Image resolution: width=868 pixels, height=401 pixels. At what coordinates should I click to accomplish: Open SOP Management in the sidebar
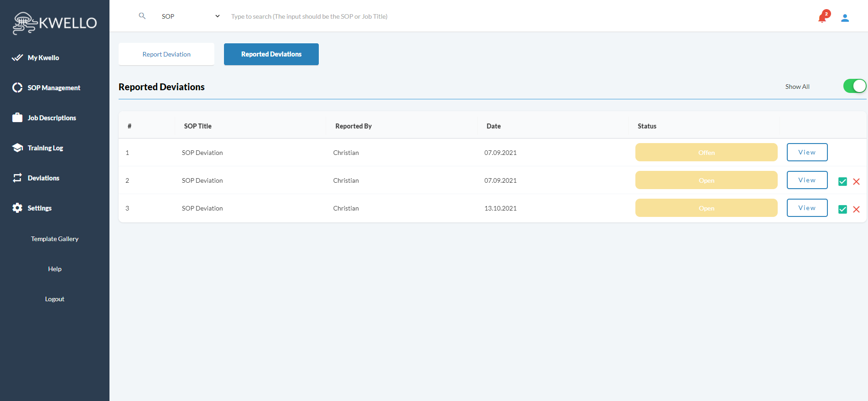coord(53,87)
